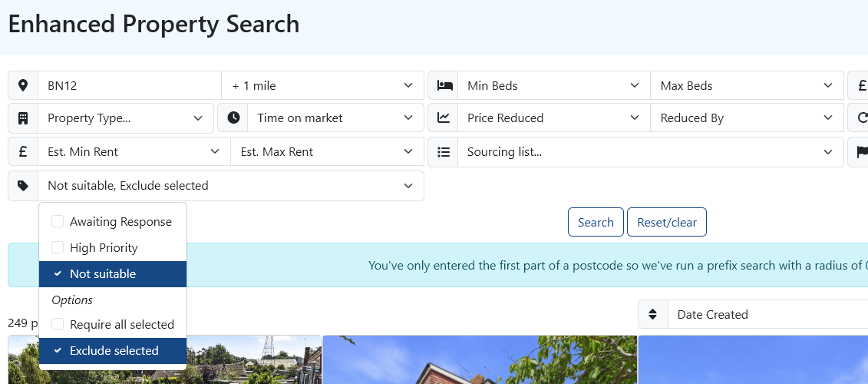Open the Max Beds dropdown

point(747,85)
